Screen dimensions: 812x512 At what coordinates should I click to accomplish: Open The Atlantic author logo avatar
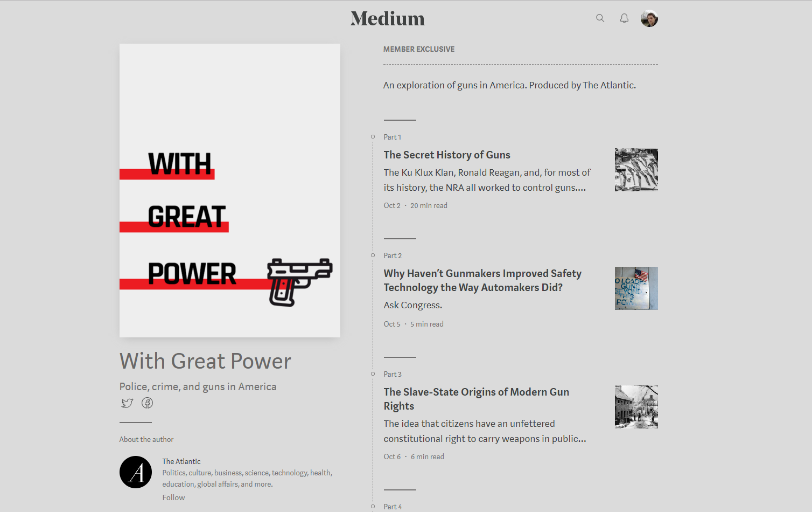coord(136,472)
